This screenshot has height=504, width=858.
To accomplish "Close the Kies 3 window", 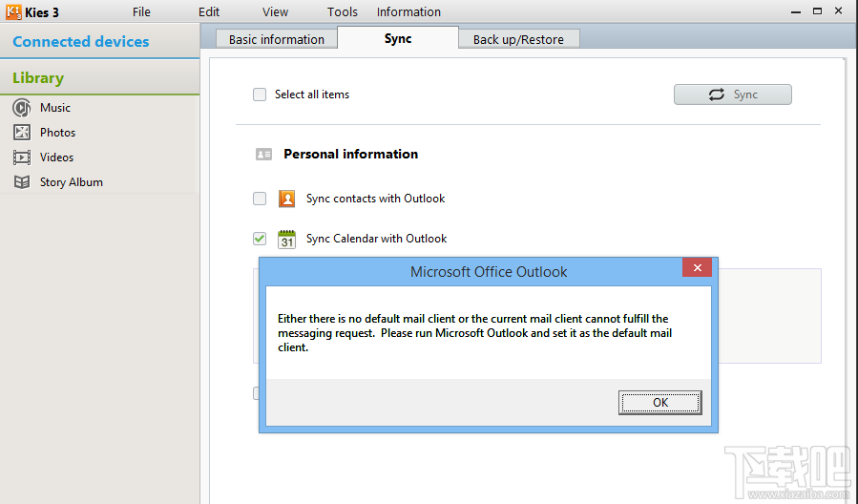I will 838,10.
